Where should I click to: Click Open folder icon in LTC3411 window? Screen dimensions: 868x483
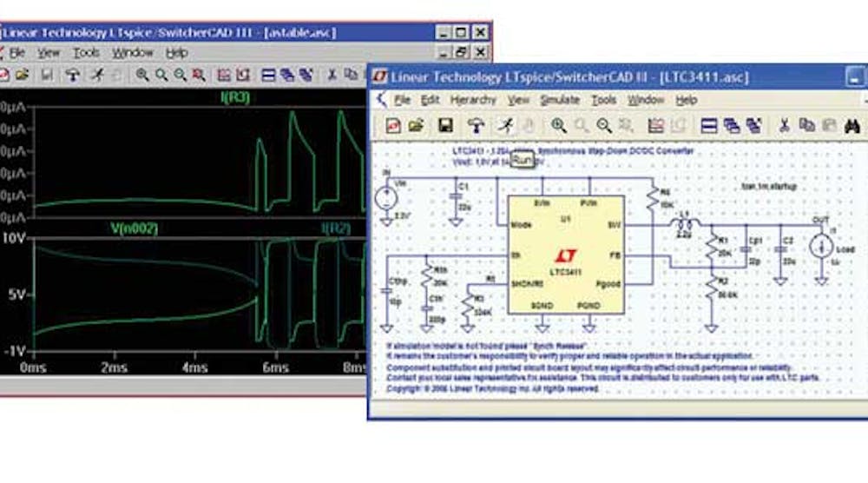pyautogui.click(x=417, y=126)
